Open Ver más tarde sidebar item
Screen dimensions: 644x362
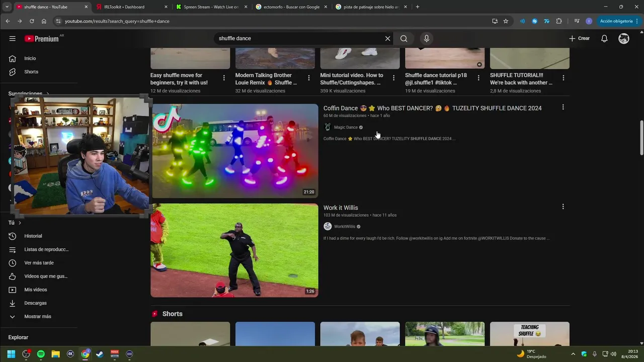pyautogui.click(x=39, y=263)
